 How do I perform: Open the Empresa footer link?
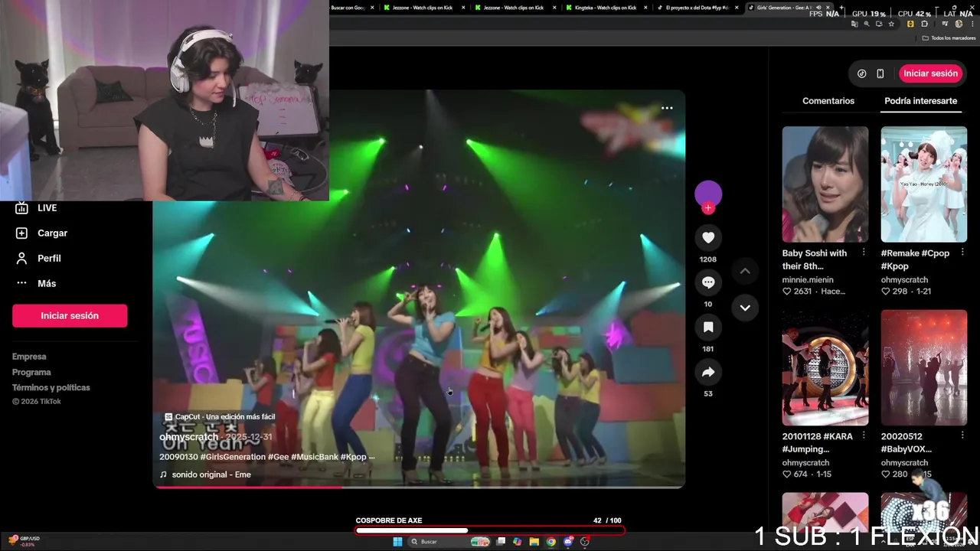point(29,357)
